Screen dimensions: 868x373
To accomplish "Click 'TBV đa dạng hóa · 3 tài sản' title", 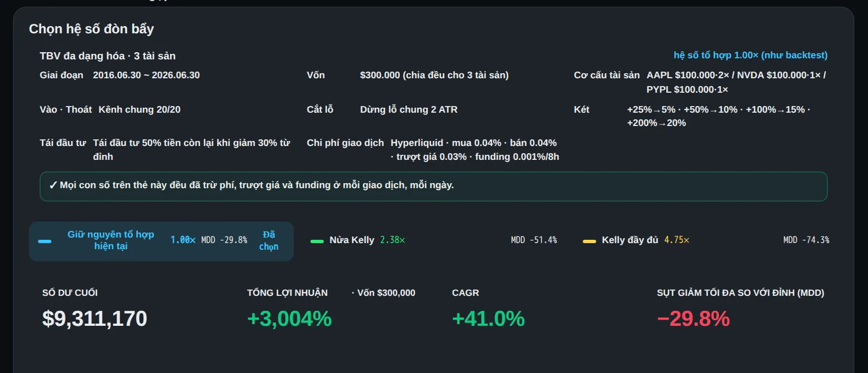I will 108,56.
